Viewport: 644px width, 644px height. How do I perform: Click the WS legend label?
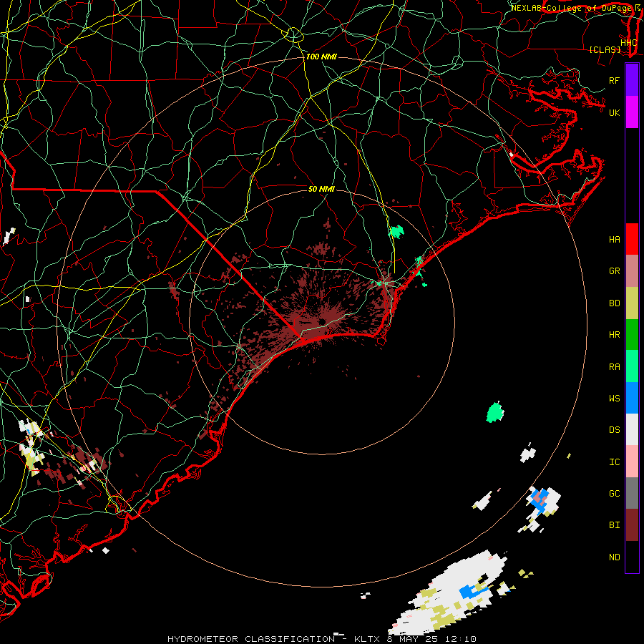614,399
